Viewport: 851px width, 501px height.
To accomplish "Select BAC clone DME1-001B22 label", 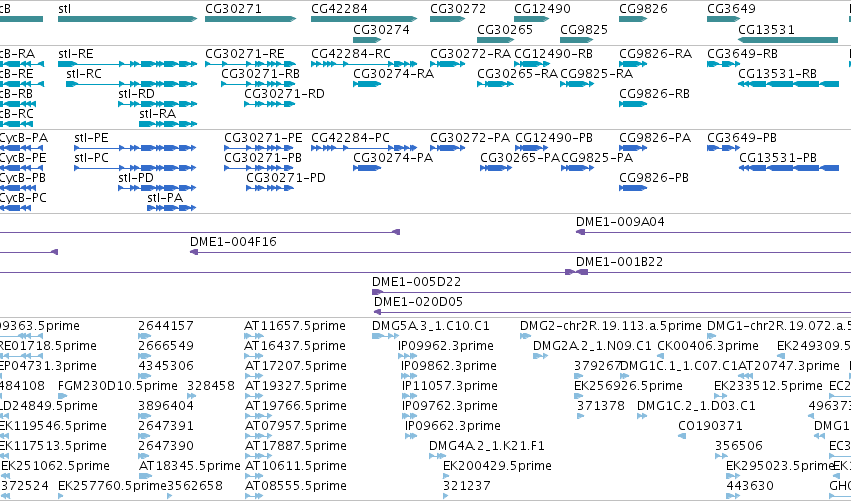I will click(x=619, y=262).
